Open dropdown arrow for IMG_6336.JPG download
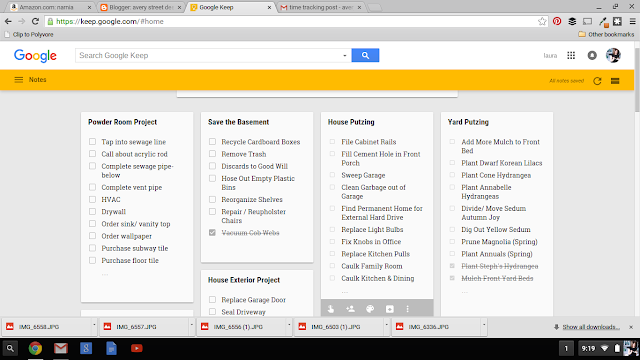The width and height of the screenshot is (640, 360). pos(484,325)
